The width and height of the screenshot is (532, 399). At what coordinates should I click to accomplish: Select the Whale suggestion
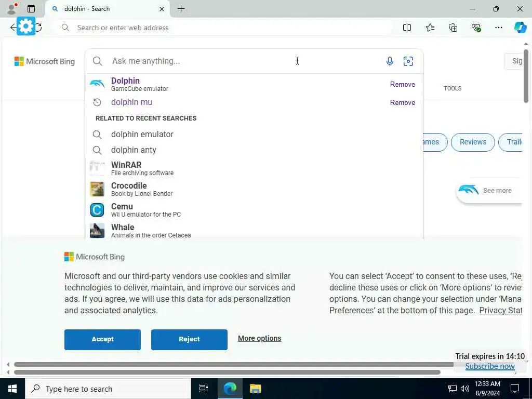(254, 230)
